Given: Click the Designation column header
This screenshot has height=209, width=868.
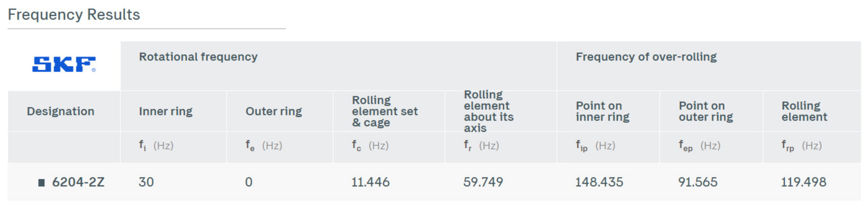Looking at the screenshot, I should pyautogui.click(x=61, y=111).
